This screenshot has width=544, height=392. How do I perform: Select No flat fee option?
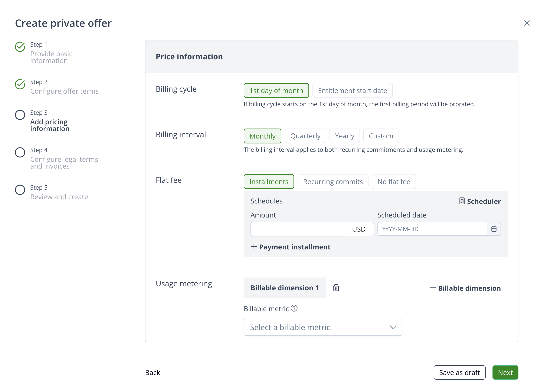point(394,182)
